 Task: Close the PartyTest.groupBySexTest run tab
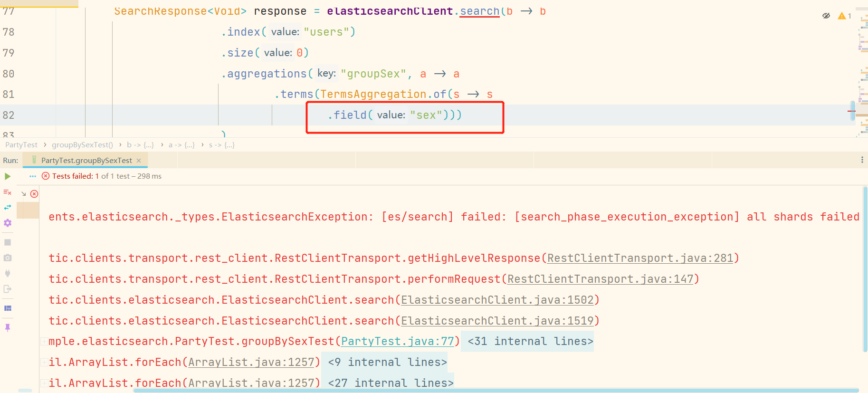[x=139, y=161]
